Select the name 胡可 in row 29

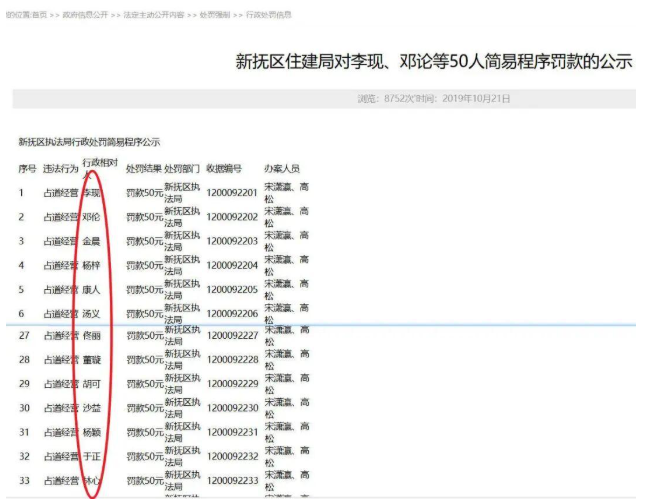[x=91, y=384]
